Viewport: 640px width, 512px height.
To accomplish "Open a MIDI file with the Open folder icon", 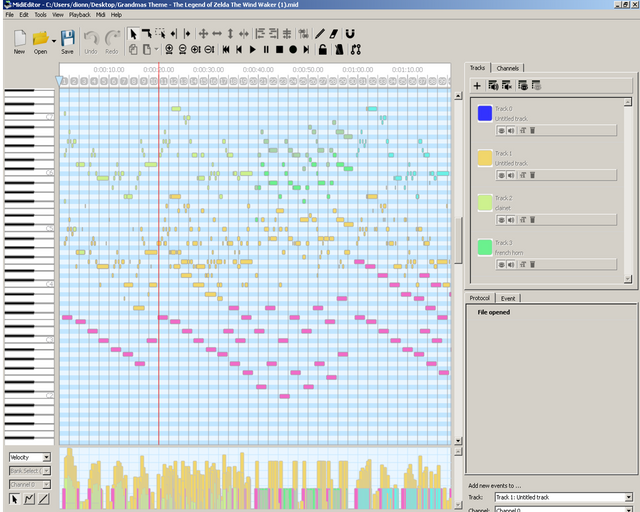I will pyautogui.click(x=40, y=42).
